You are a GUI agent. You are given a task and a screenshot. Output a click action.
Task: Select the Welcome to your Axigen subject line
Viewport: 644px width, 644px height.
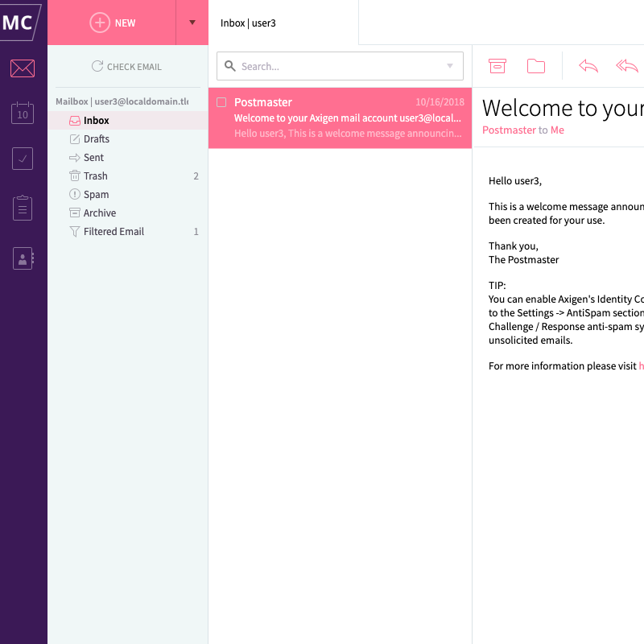348,118
